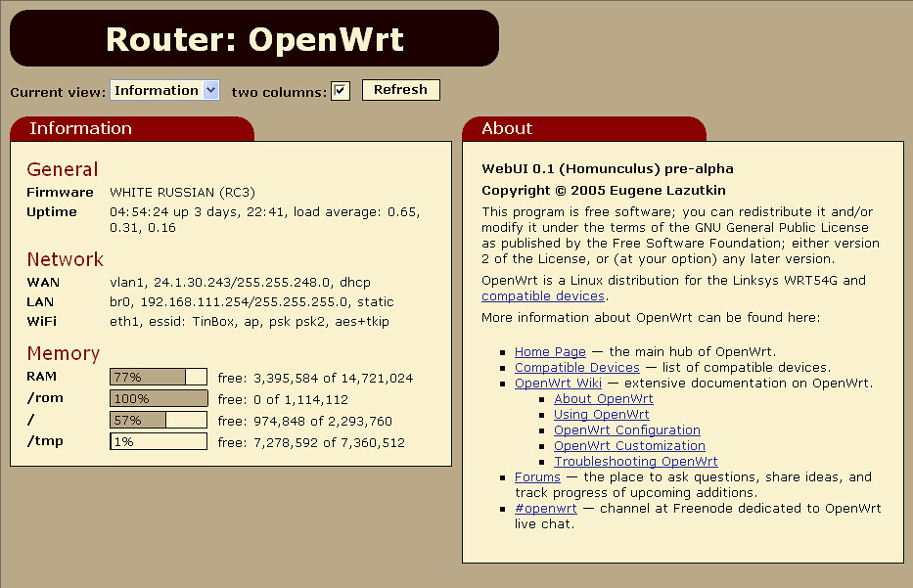Click the LAN label
This screenshot has width=913, height=588.
tap(40, 302)
